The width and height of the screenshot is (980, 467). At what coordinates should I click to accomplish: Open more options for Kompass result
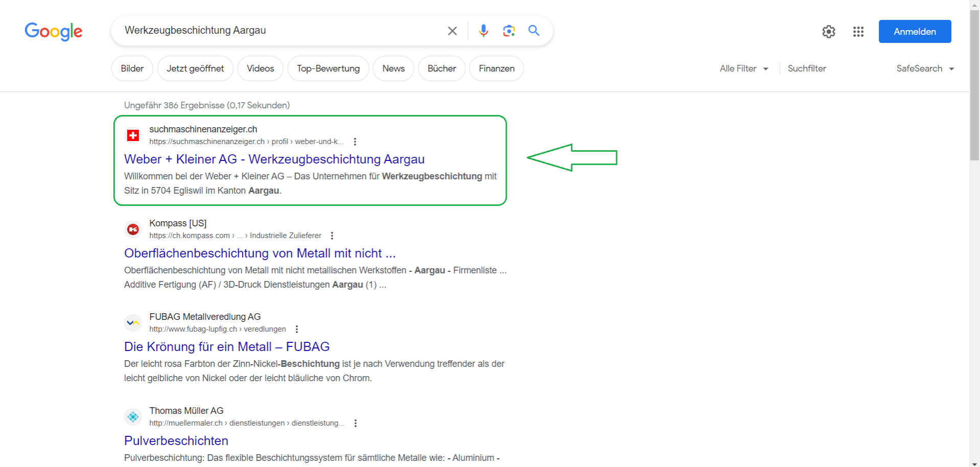pos(332,236)
